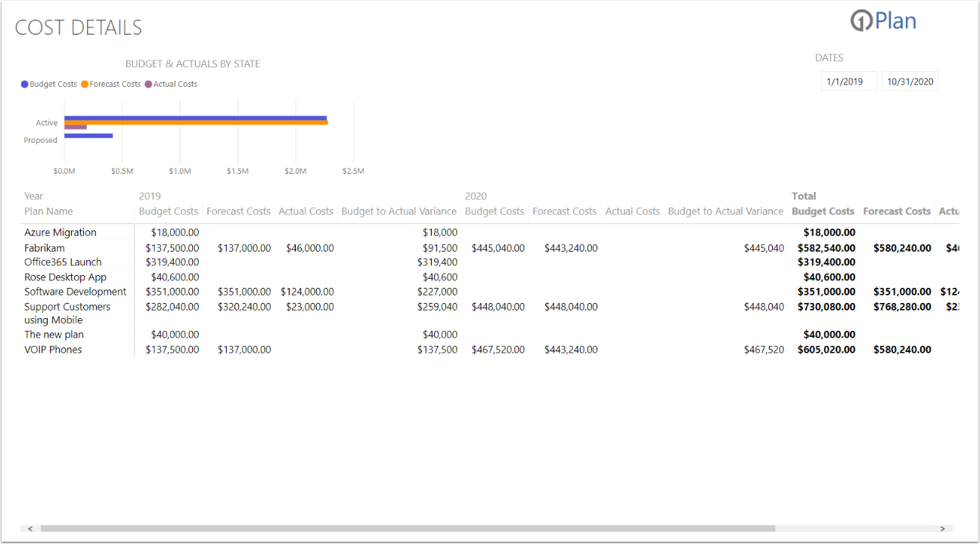Click the Proposed axis label
Viewport: 980px width, 544px height.
tap(41, 140)
